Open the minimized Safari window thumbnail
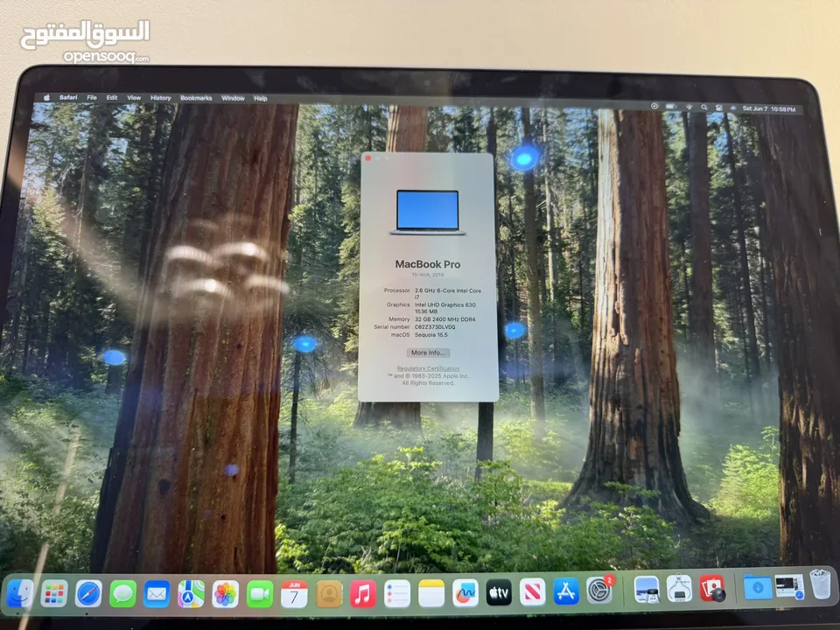This screenshot has width=840, height=630. tap(789, 586)
